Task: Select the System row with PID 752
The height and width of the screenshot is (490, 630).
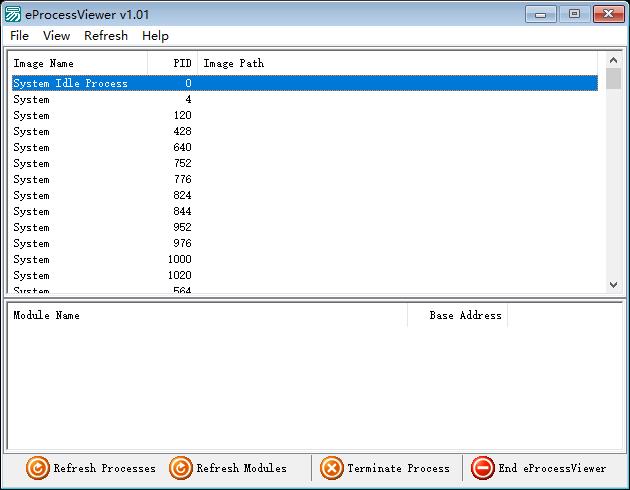Action: point(305,163)
